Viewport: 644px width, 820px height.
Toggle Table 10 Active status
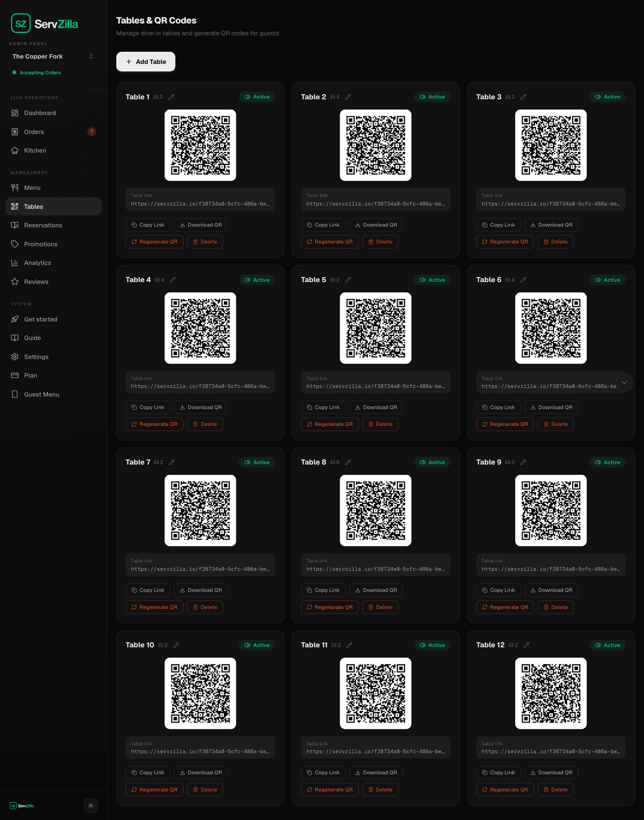(257, 645)
